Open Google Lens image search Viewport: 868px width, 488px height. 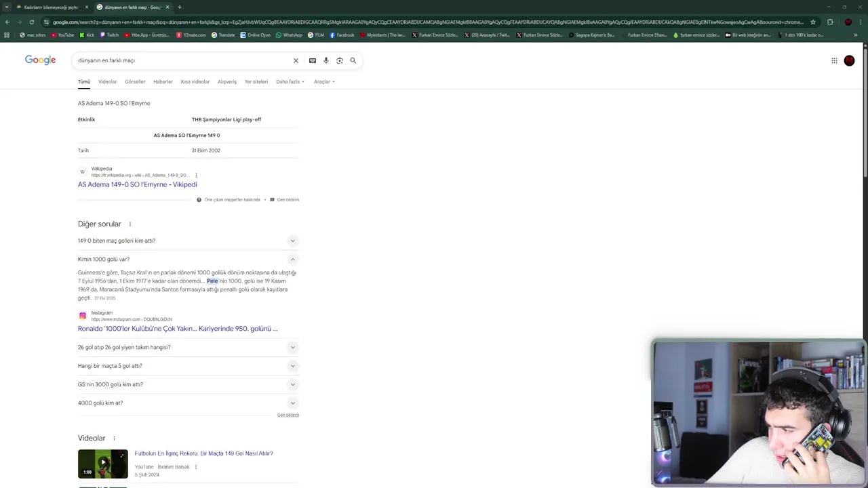340,60
